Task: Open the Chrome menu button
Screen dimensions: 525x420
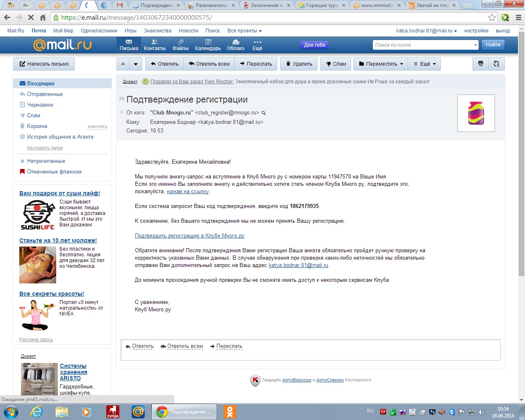Action: coord(519,17)
